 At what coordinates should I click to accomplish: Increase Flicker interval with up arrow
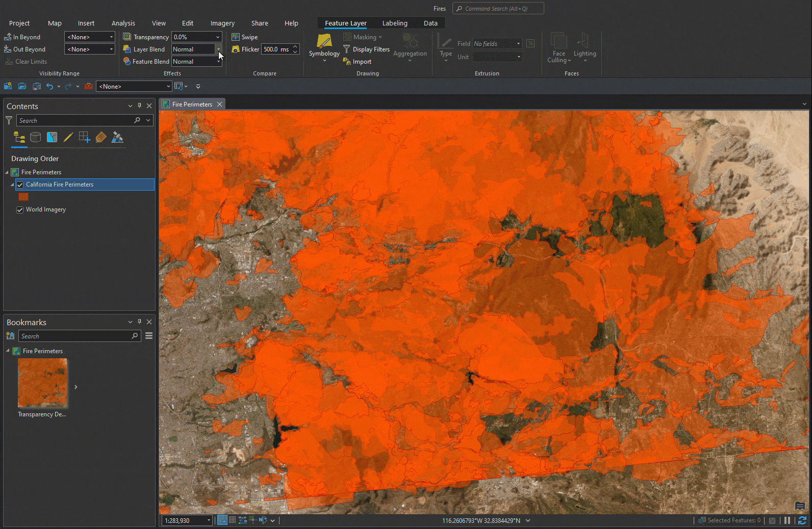[x=295, y=47]
